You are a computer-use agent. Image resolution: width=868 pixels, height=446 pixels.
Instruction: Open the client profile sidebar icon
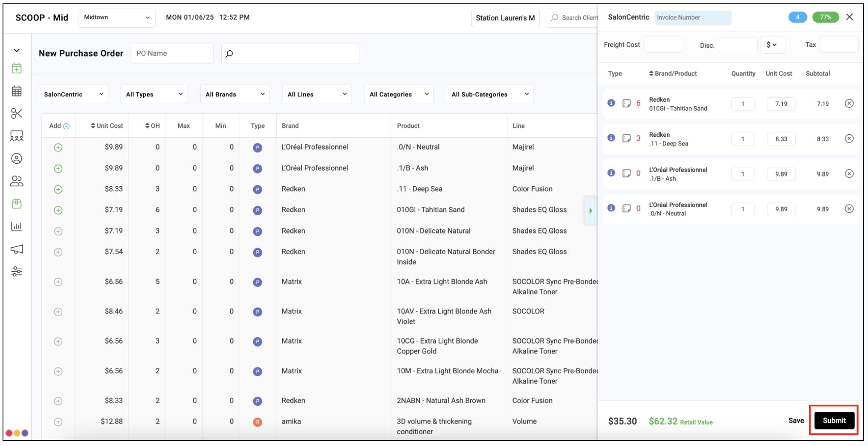tap(17, 159)
